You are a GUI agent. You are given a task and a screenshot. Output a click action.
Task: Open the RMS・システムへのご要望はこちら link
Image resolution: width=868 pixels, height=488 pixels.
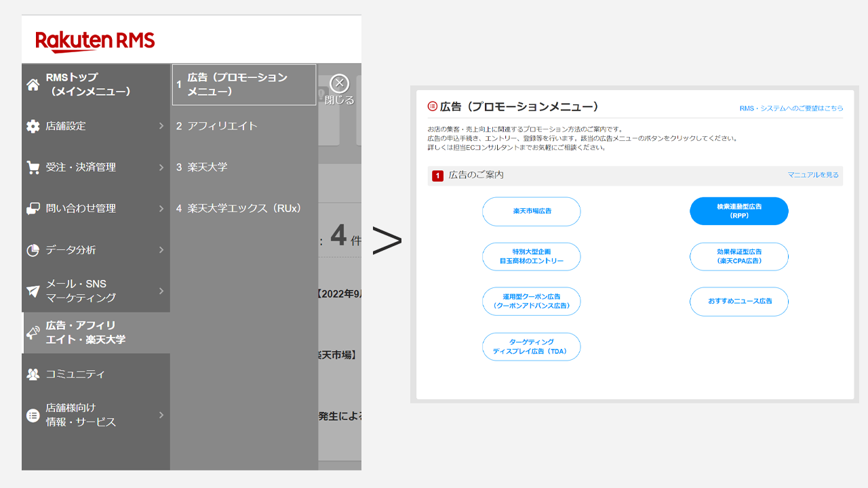coord(791,108)
